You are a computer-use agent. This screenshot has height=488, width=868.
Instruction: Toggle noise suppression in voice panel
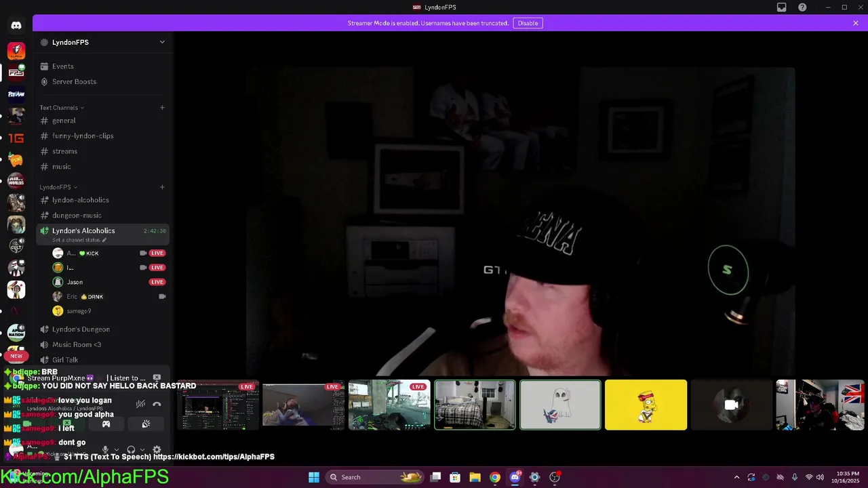tap(140, 404)
